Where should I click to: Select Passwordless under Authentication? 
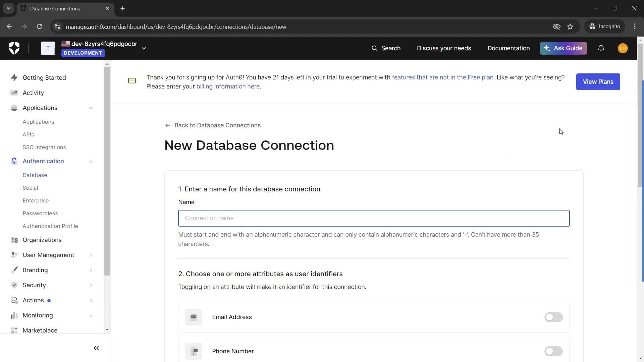40,214
